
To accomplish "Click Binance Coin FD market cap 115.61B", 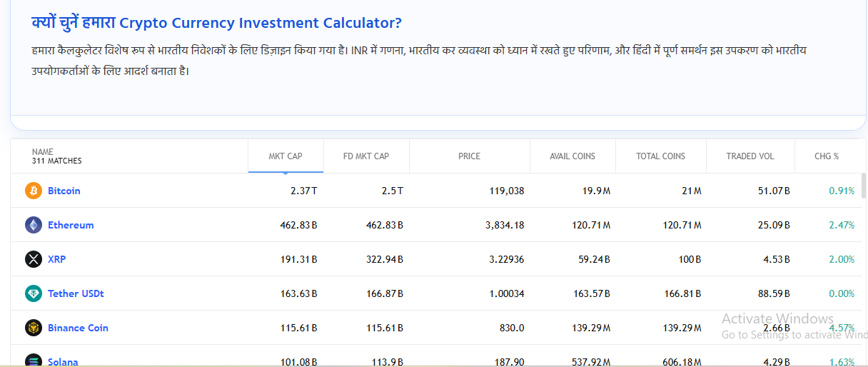I will 384,328.
